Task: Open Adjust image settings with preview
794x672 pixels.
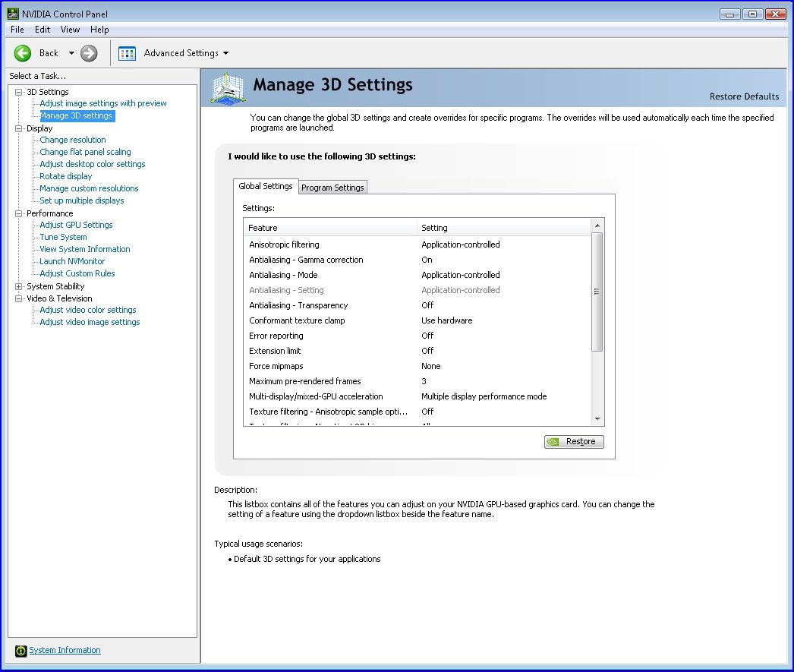Action: pos(103,103)
